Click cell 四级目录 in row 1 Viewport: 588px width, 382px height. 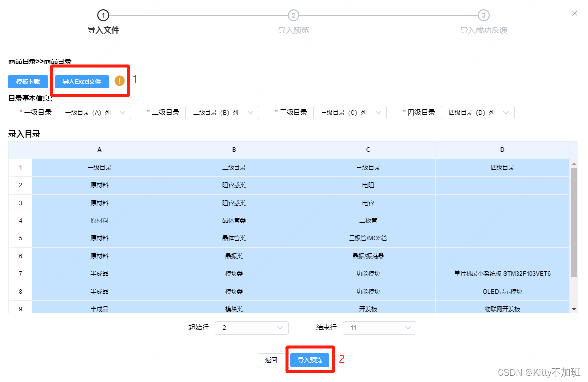(x=502, y=168)
